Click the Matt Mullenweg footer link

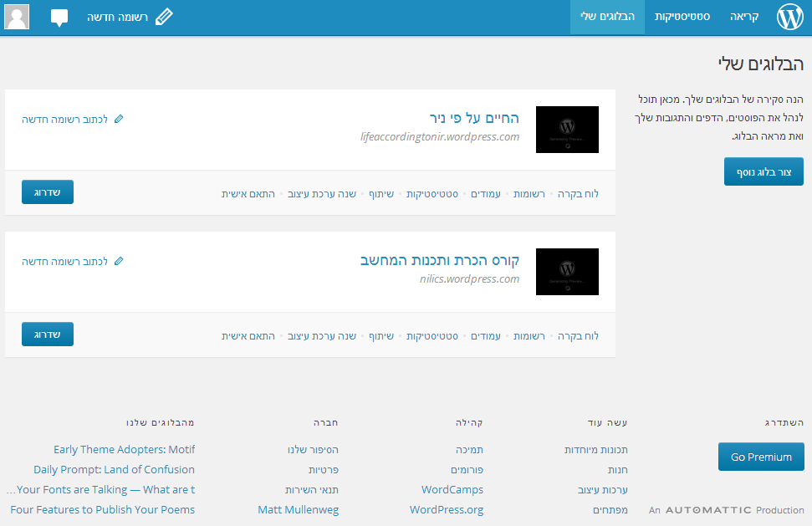pyautogui.click(x=299, y=509)
